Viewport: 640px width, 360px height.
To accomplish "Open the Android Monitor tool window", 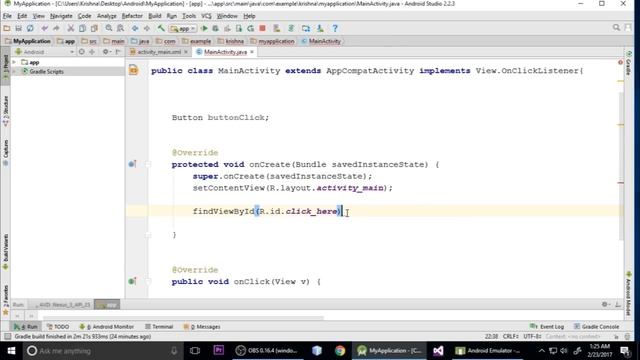I will pyautogui.click(x=107, y=327).
